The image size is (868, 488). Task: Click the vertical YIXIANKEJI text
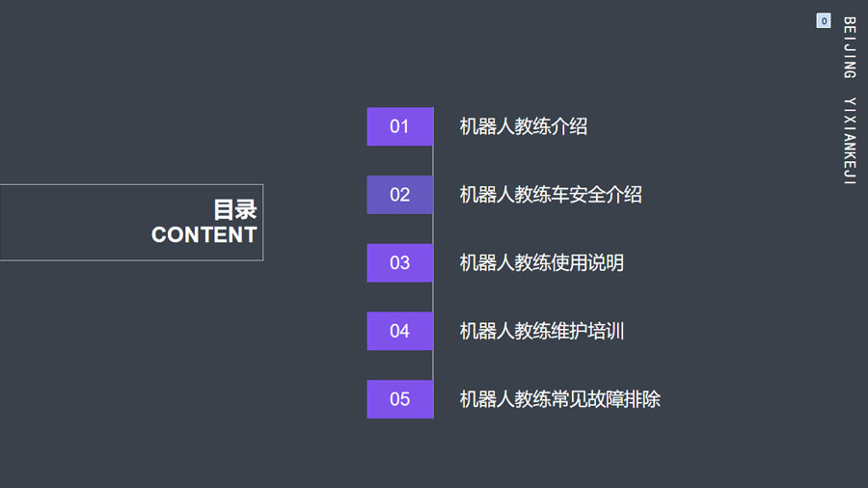tap(849, 141)
